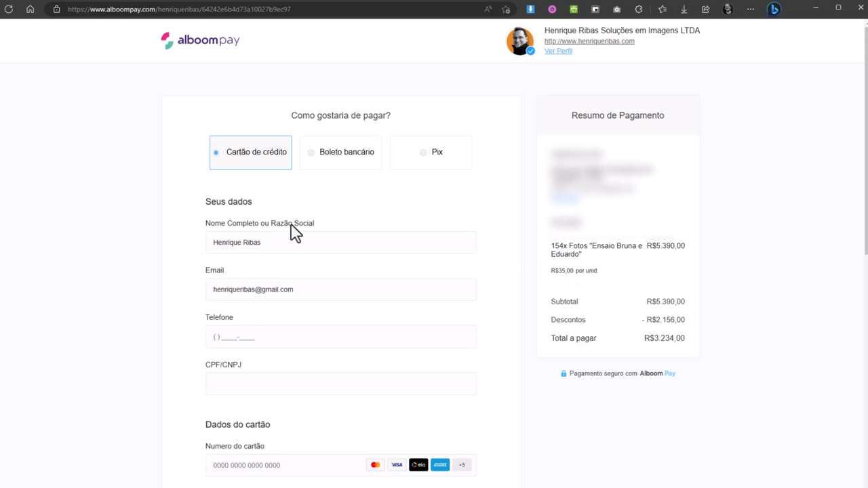Screen dimensions: 868x488
Task: Go to browser home page icon
Action: [x=30, y=9]
